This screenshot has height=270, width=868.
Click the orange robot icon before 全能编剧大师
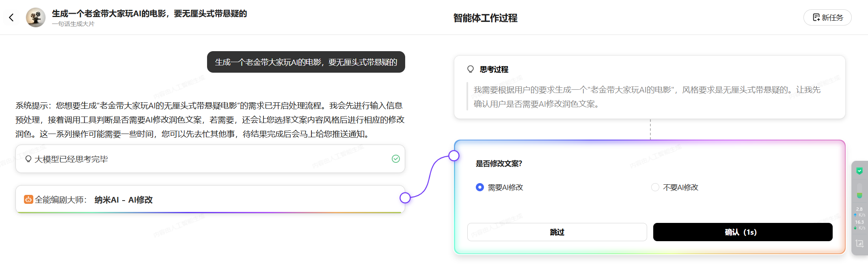[x=28, y=199]
